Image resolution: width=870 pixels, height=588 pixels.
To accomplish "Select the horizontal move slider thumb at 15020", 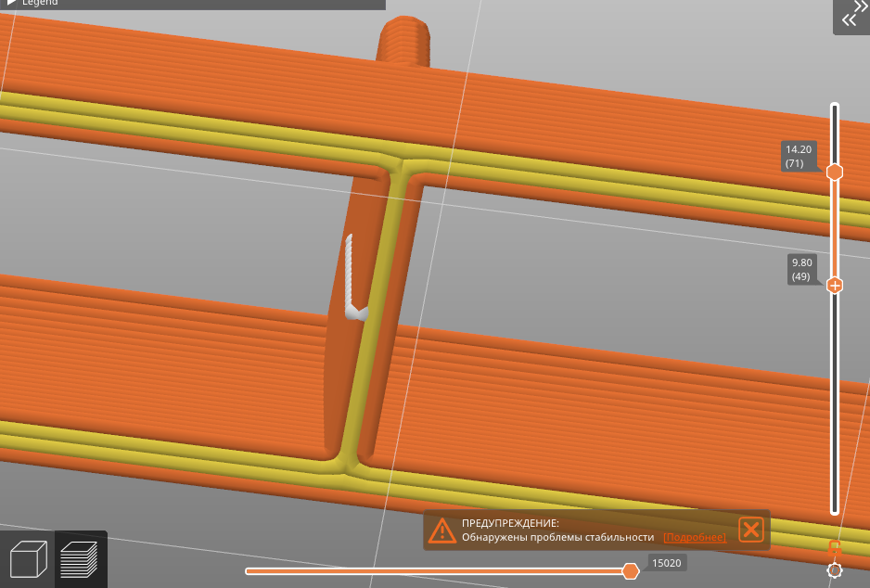I will [631, 570].
